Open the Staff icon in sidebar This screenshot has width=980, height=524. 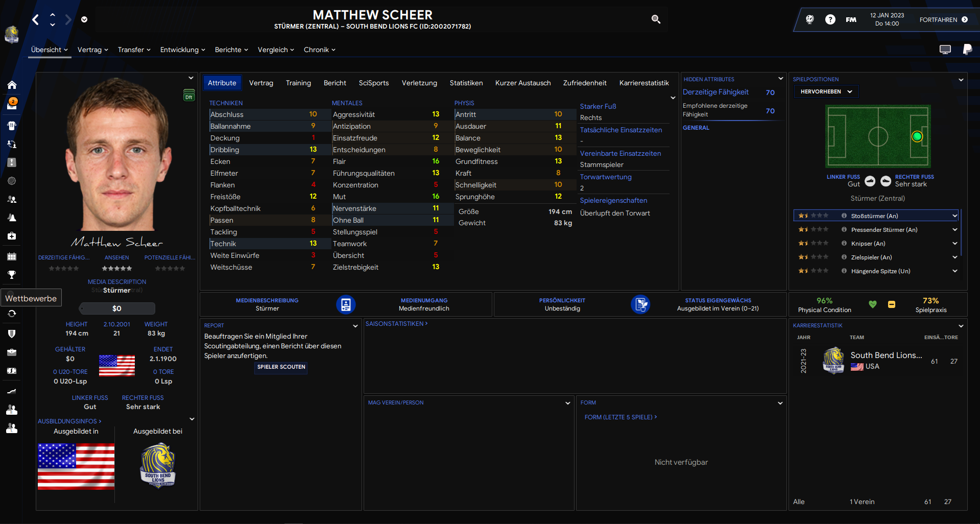[12, 199]
